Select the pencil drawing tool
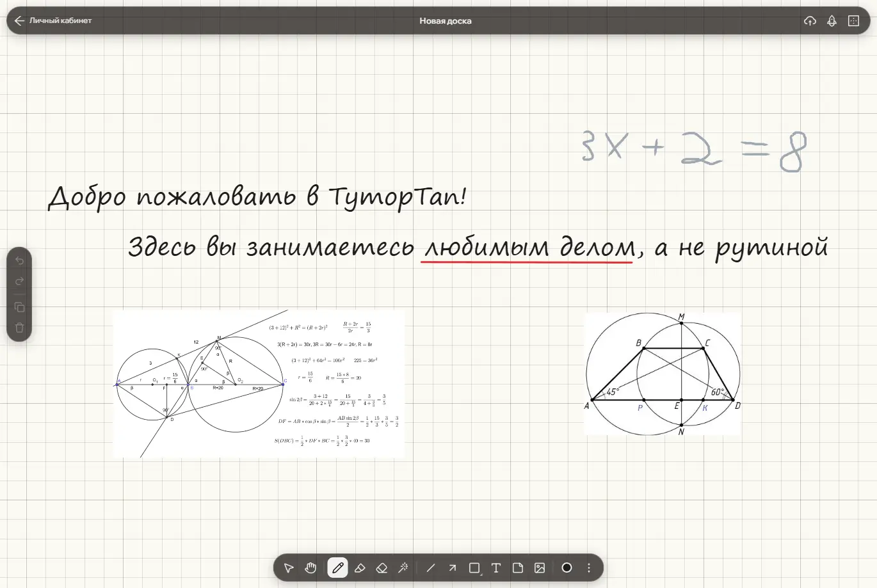The height and width of the screenshot is (588, 877). 337,568
